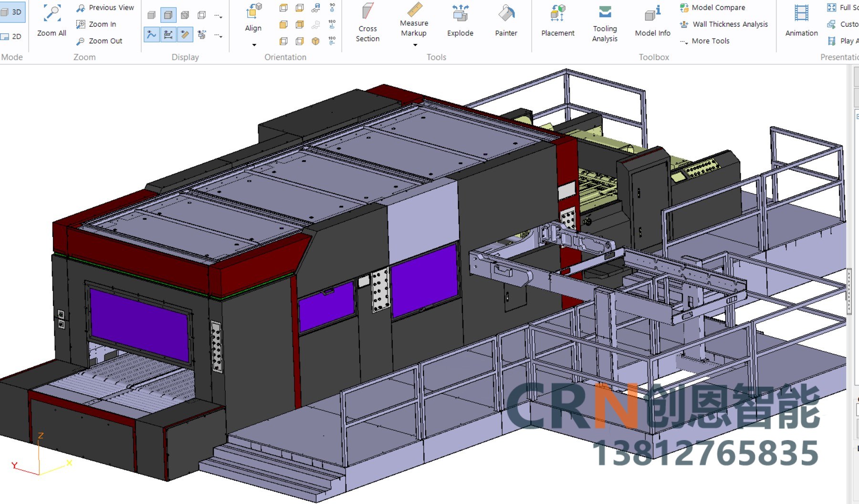Select the bottom-left view cube in Orientation

[283, 41]
